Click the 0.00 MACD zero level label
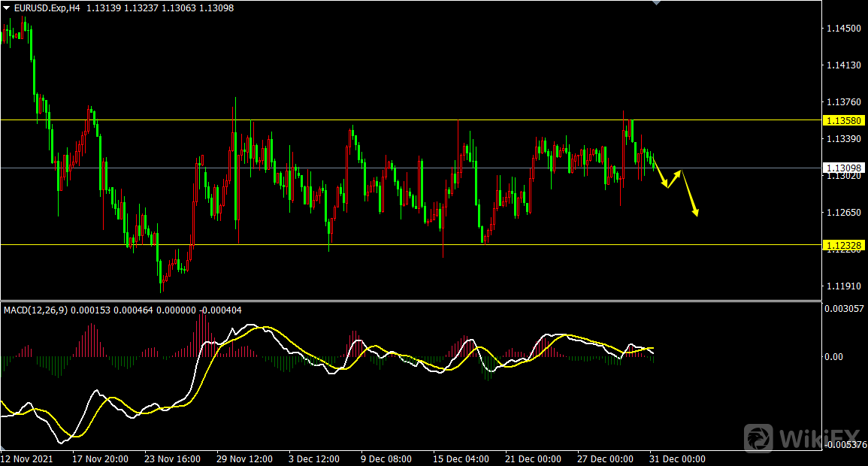Screen dimensions: 868x466 pyautogui.click(x=835, y=356)
